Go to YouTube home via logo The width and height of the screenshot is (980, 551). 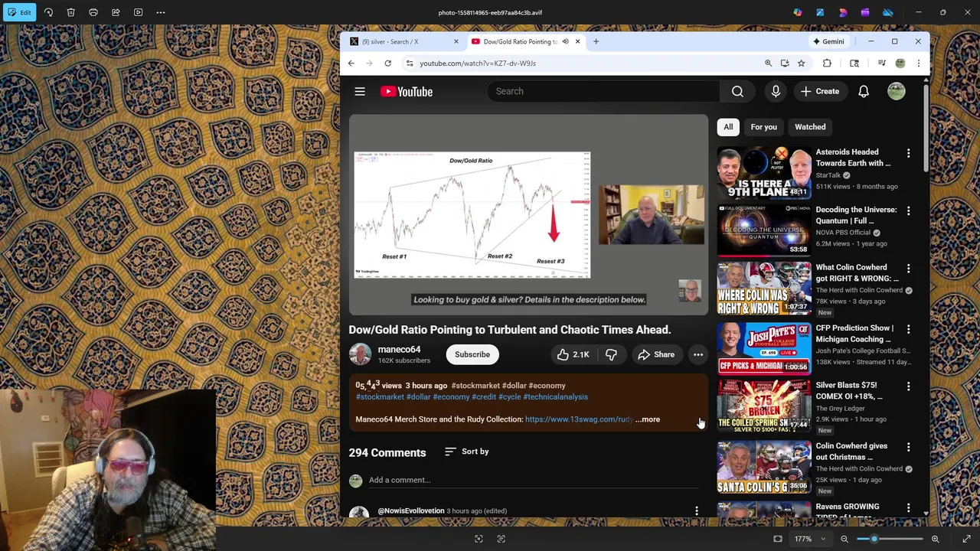407,92
